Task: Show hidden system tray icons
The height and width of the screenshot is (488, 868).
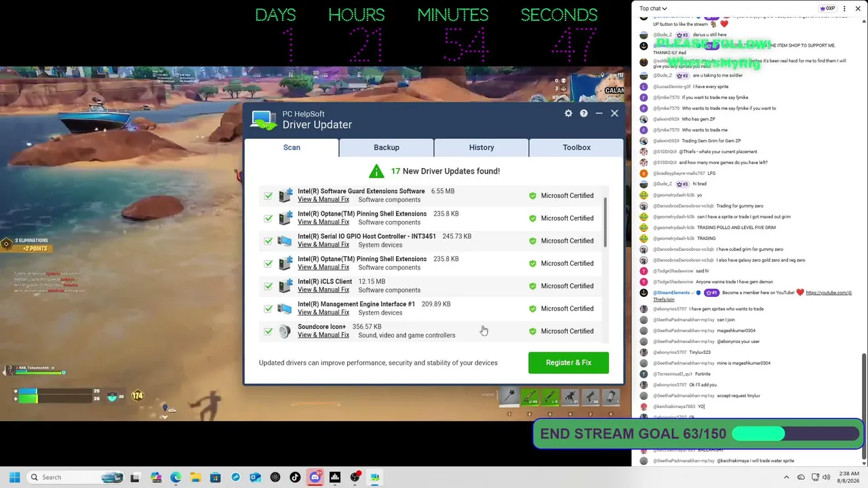Action: coord(787,477)
